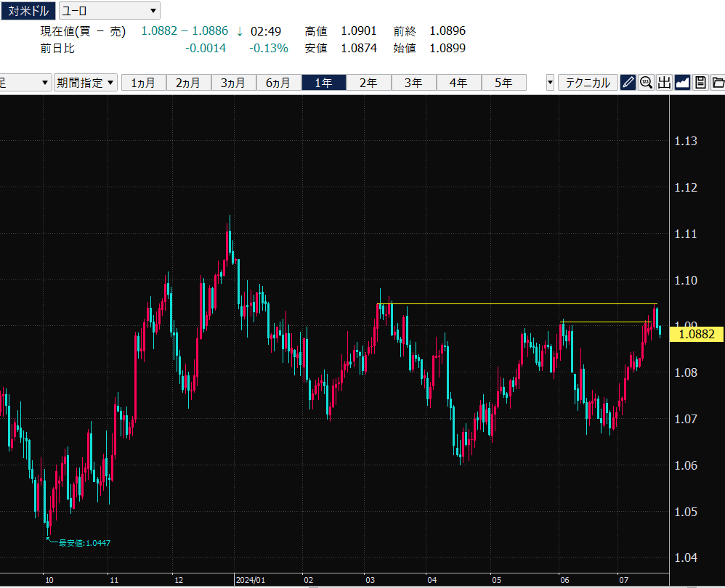Click the 2年 period button
This screenshot has height=588, width=725.
(369, 83)
